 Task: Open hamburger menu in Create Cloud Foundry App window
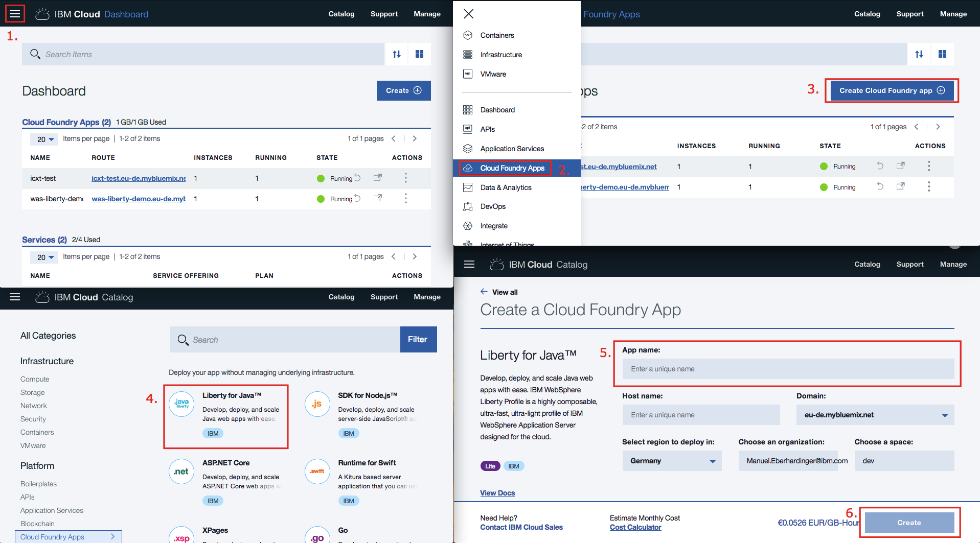pyautogui.click(x=469, y=264)
